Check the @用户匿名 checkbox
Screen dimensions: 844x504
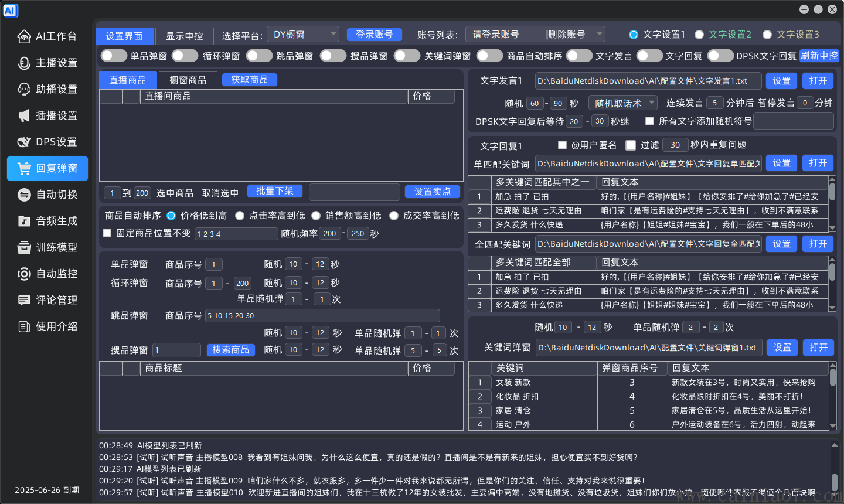[562, 145]
